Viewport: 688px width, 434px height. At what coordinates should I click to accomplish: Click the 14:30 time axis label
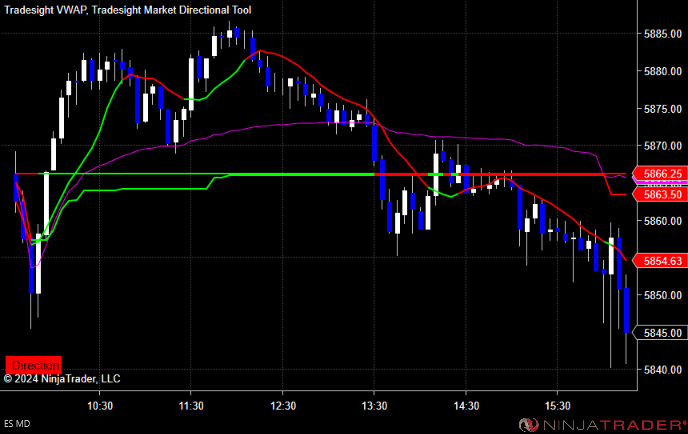click(x=466, y=405)
